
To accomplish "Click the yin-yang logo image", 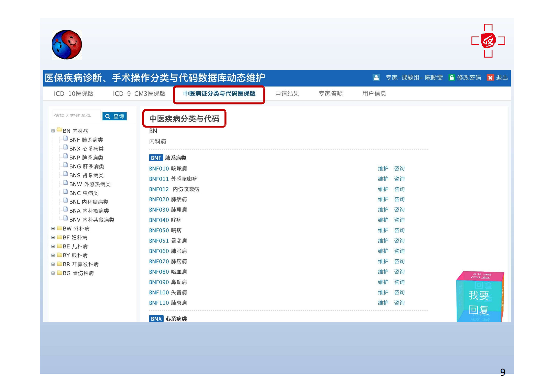I will pyautogui.click(x=67, y=45).
